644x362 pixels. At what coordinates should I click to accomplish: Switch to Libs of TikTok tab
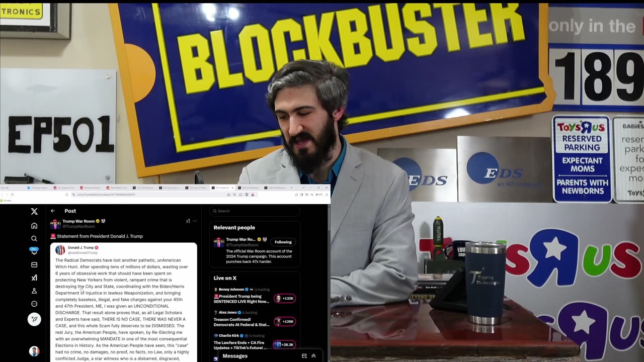(196, 188)
